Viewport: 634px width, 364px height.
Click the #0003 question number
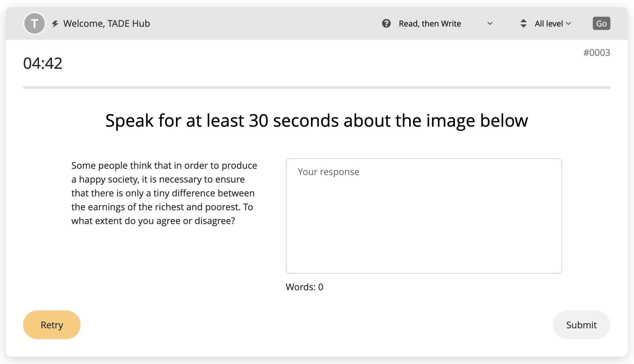[597, 52]
